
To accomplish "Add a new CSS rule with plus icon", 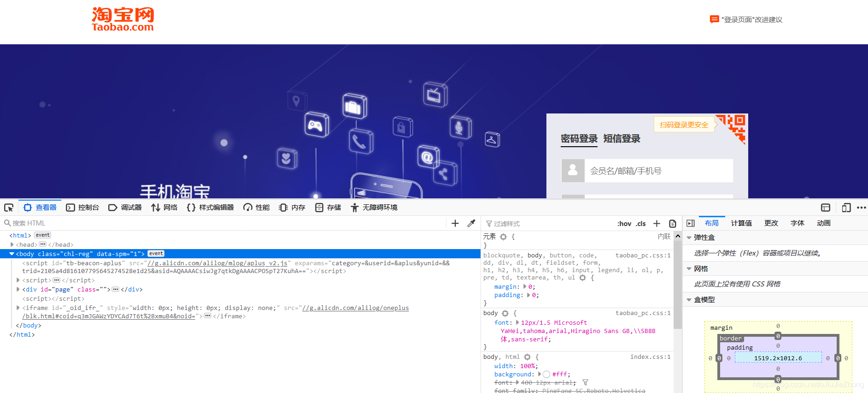I will pos(657,224).
